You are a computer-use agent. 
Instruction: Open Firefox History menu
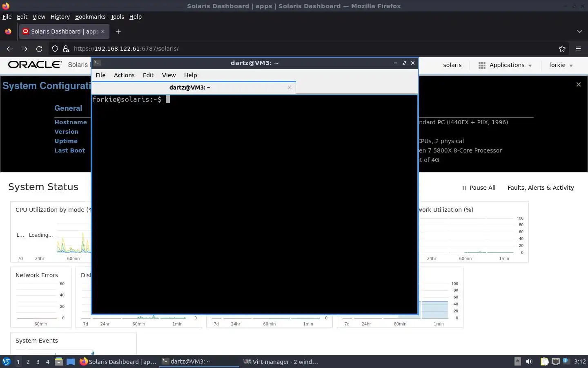60,17
